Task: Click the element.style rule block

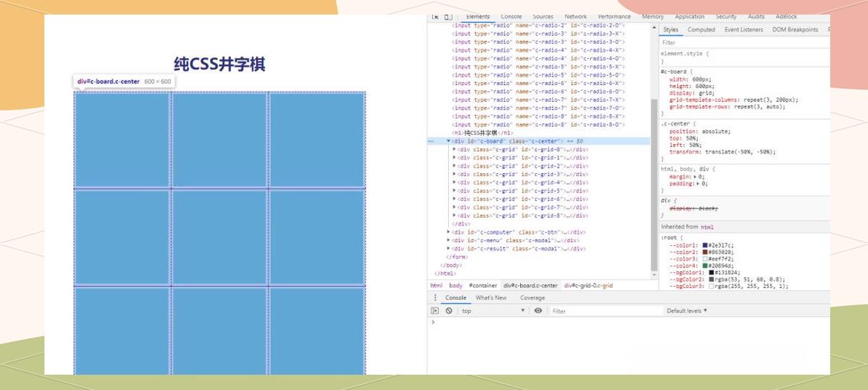Action: [x=744, y=57]
